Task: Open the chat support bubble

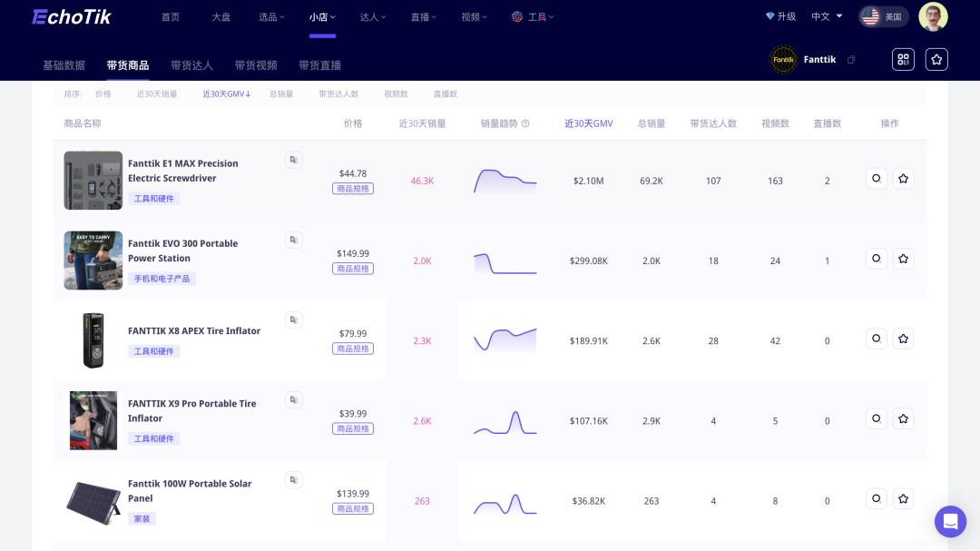Action: pyautogui.click(x=950, y=521)
